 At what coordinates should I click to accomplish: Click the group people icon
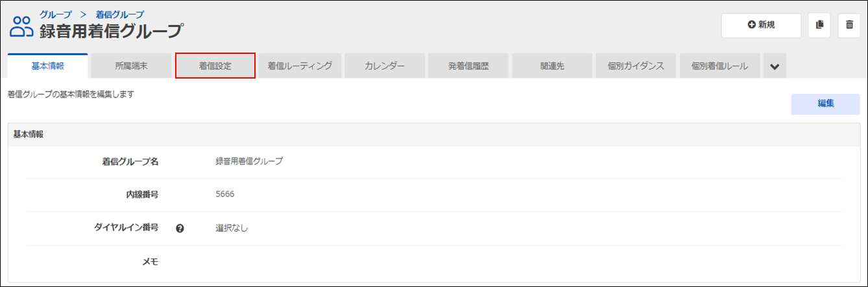click(x=21, y=26)
